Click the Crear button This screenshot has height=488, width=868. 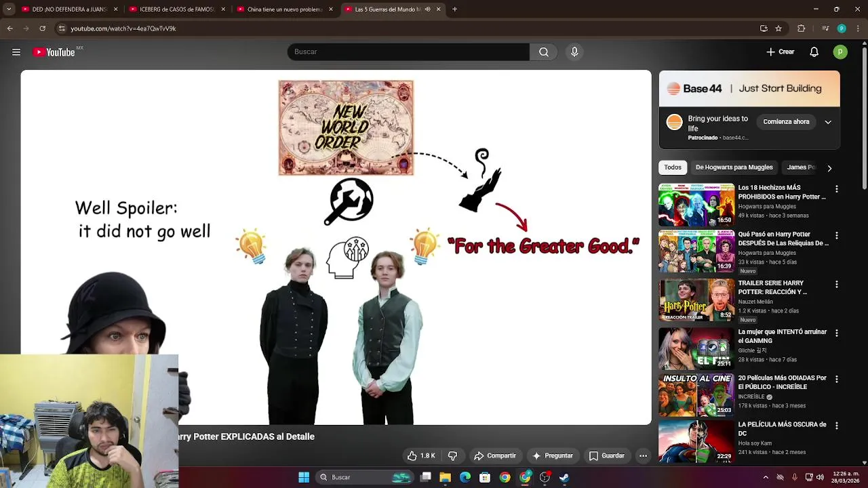click(x=781, y=52)
